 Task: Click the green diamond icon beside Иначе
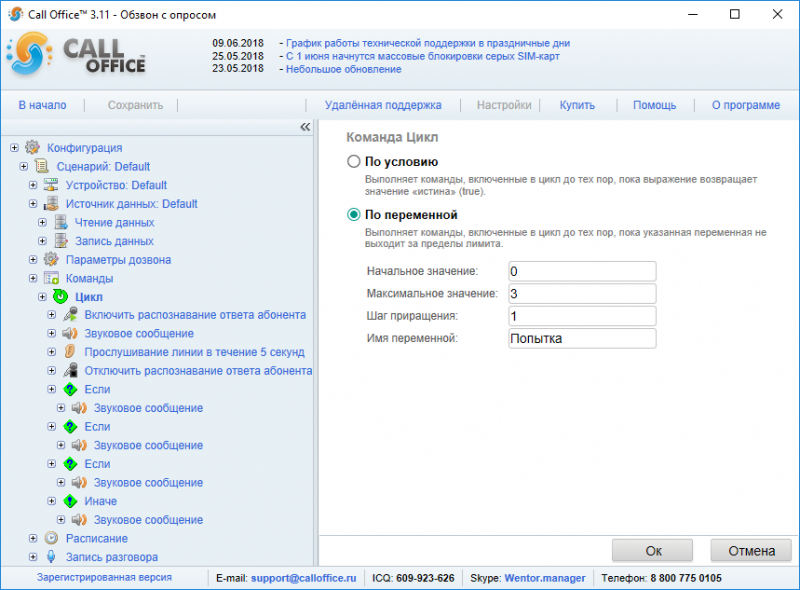click(x=70, y=501)
